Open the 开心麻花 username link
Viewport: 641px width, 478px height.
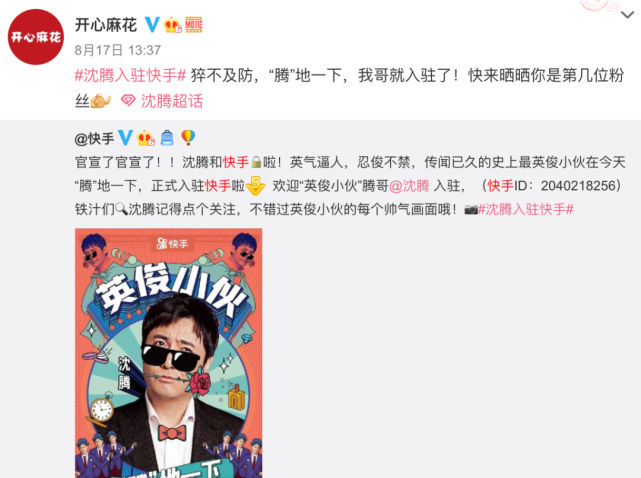click(106, 25)
